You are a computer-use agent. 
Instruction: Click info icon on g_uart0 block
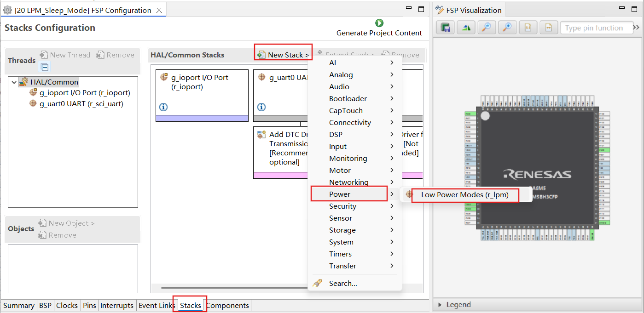point(261,107)
